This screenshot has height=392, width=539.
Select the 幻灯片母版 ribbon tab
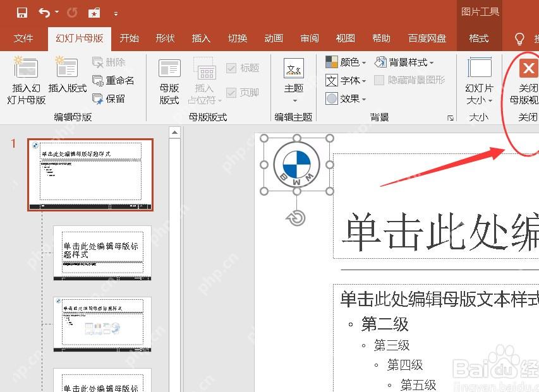80,38
